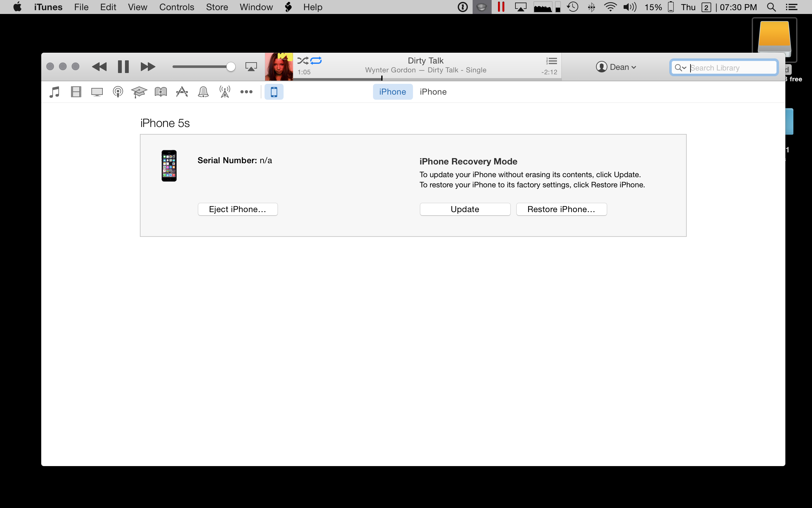Select the second unhighlighted iPhone tab
Viewport: 812px width, 508px height.
(x=433, y=92)
